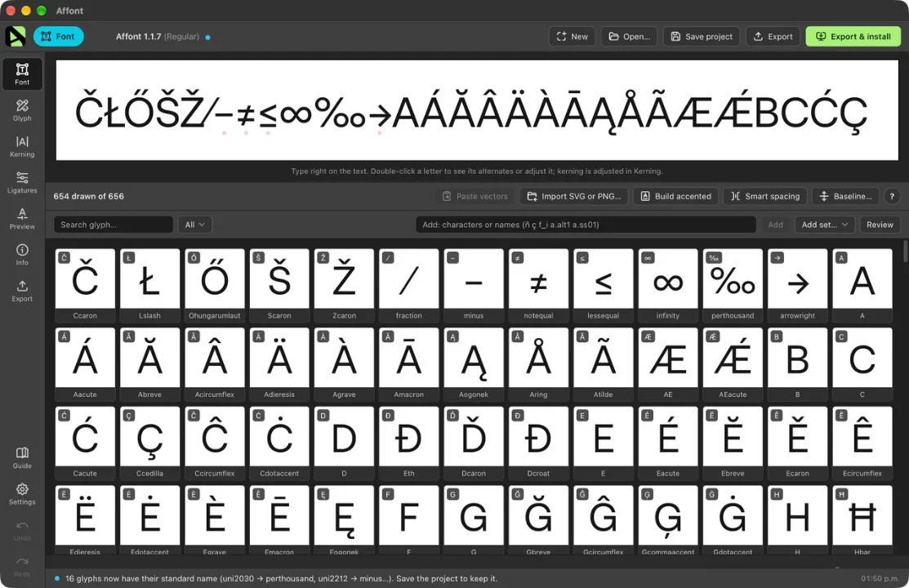Open the Preview section in sidebar

(22, 219)
